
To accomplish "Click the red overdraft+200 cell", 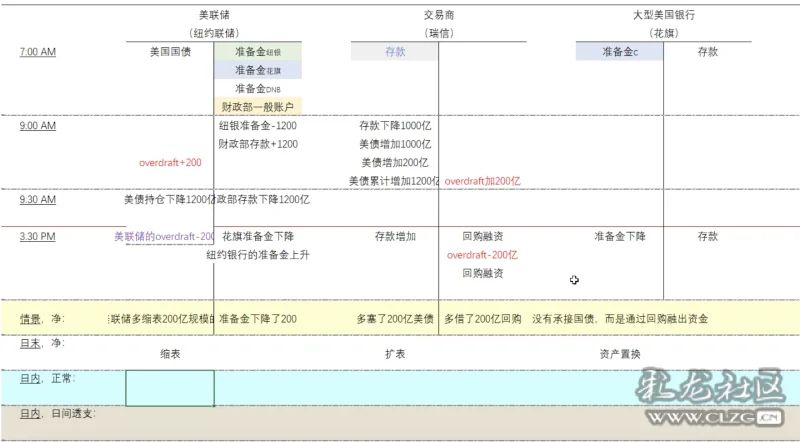I will [x=170, y=162].
